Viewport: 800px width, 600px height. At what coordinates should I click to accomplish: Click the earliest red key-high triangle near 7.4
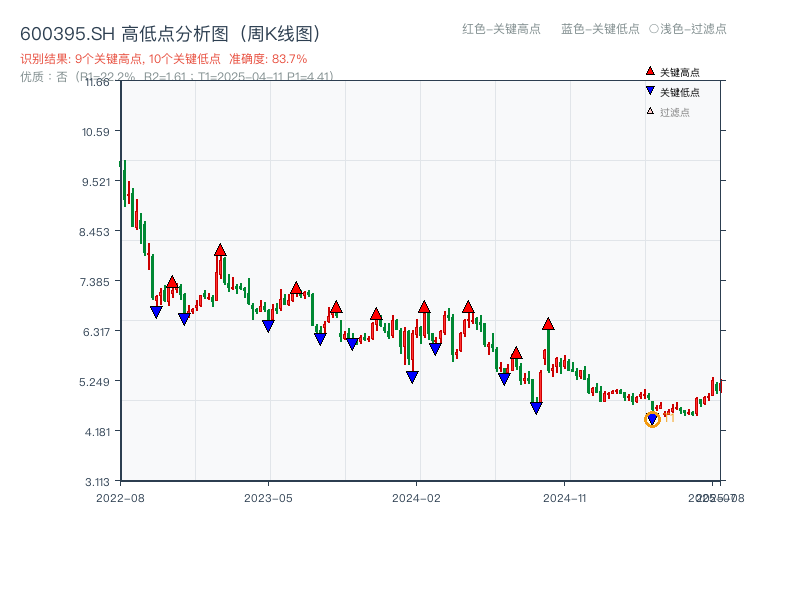[172, 282]
